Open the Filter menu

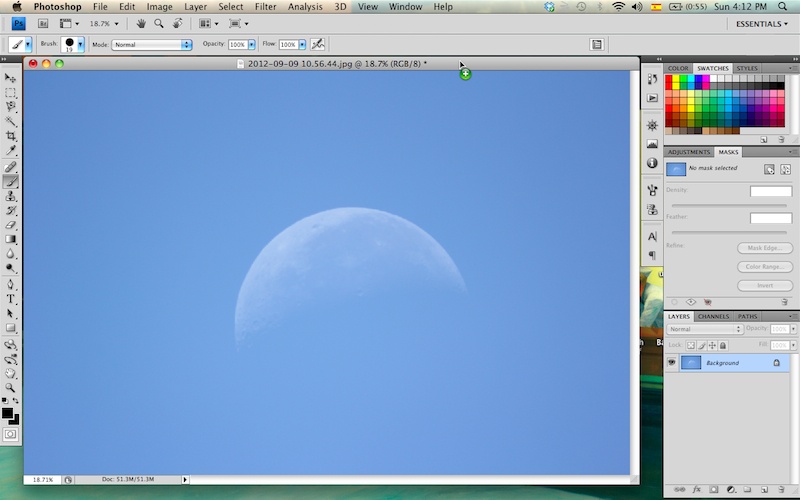click(x=265, y=7)
